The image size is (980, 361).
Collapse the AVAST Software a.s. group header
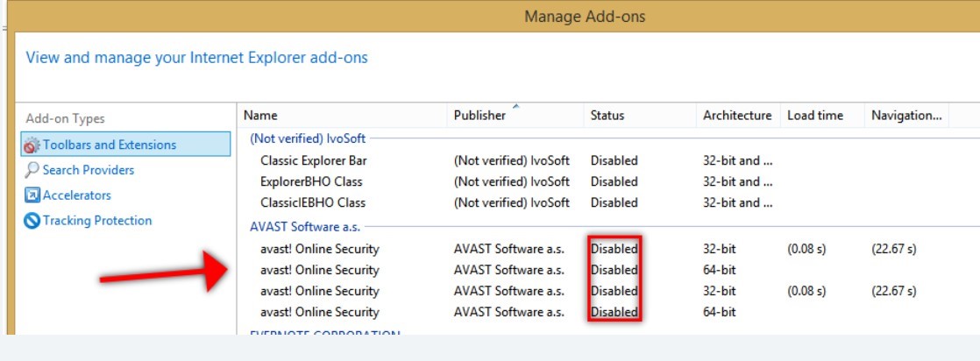(x=305, y=227)
